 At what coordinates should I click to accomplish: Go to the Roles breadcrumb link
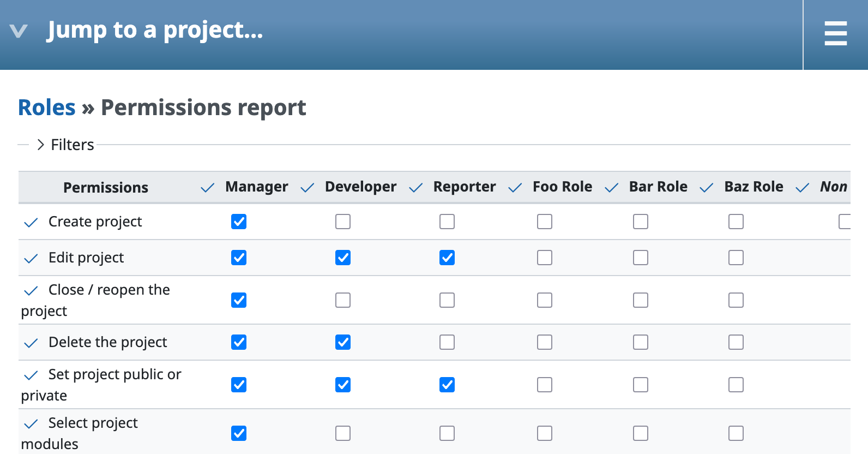pyautogui.click(x=47, y=107)
